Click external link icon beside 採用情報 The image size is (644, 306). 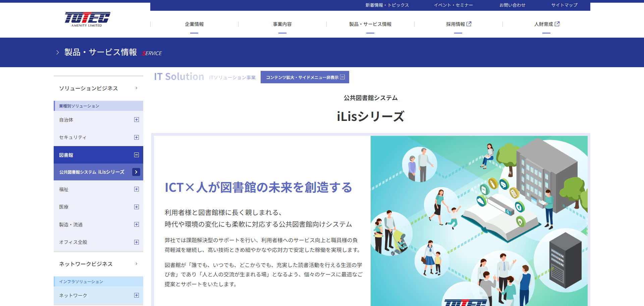(469, 24)
